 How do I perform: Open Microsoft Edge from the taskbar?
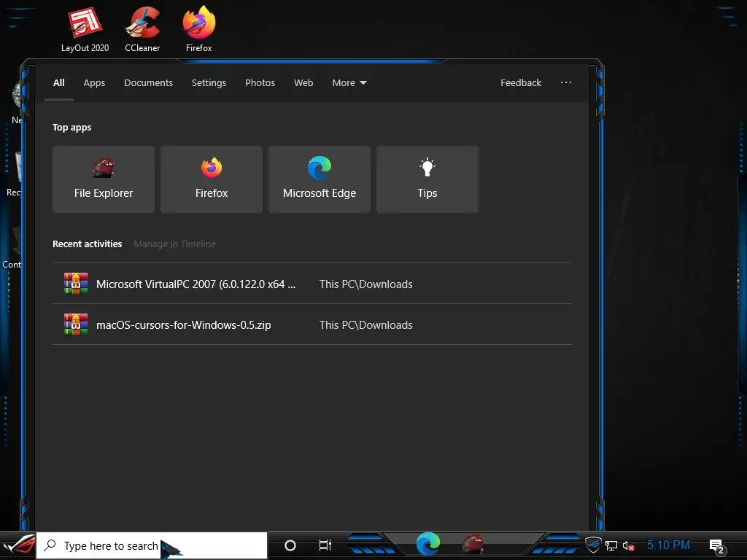[427, 544]
